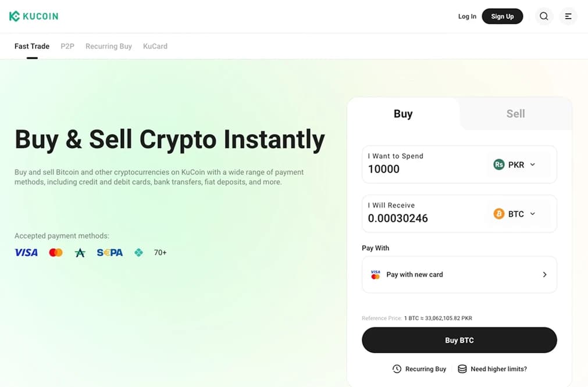588x387 pixels.
Task: Switch to the Buy tab
Action: point(402,114)
